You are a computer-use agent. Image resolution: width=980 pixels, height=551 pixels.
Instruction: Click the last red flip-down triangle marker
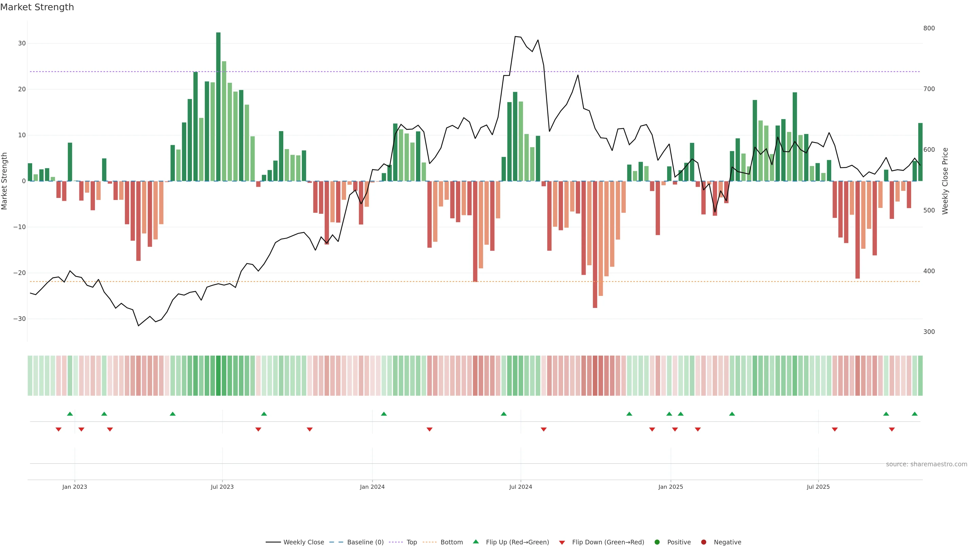(x=892, y=429)
